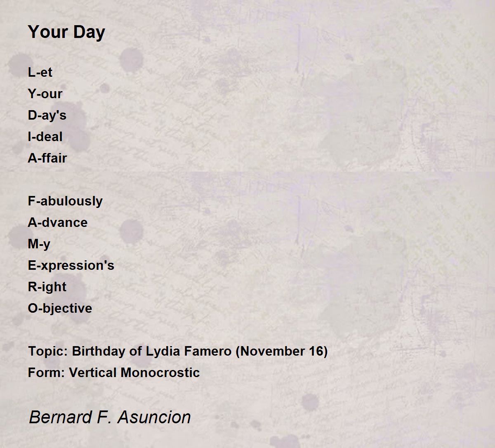Click the line A-ffair

[47, 158]
